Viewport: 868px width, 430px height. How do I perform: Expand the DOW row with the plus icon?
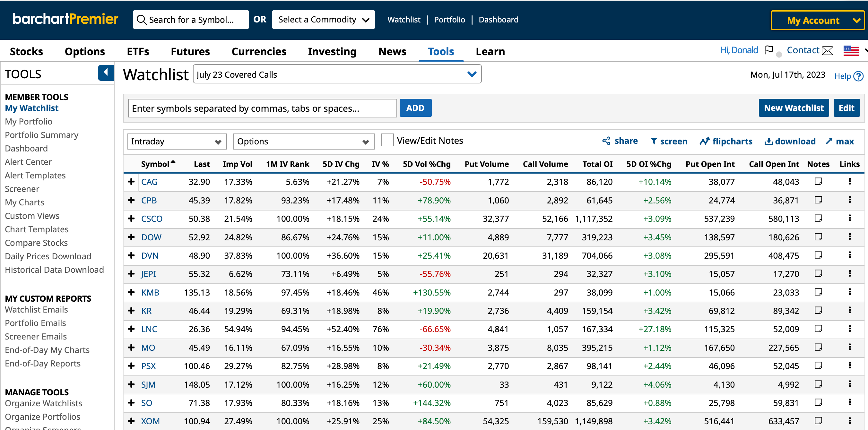tap(131, 237)
